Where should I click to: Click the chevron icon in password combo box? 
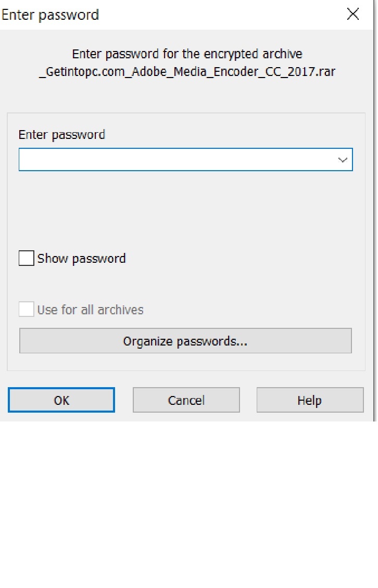click(343, 160)
